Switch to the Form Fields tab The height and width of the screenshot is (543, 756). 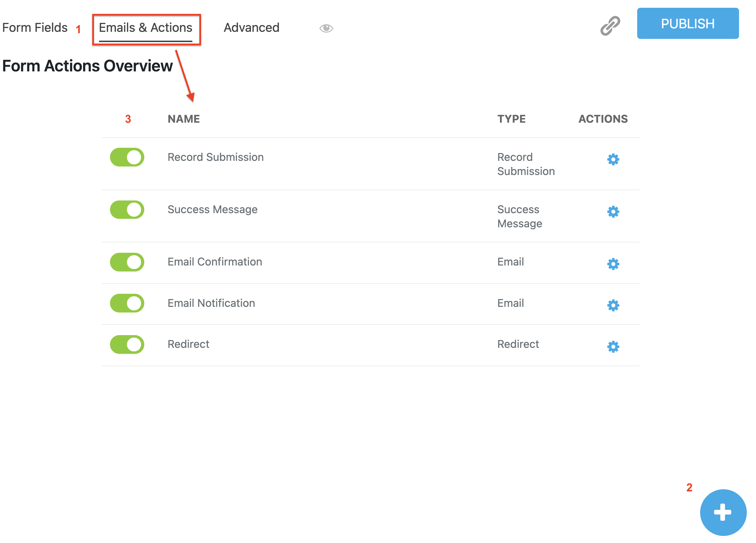point(34,27)
